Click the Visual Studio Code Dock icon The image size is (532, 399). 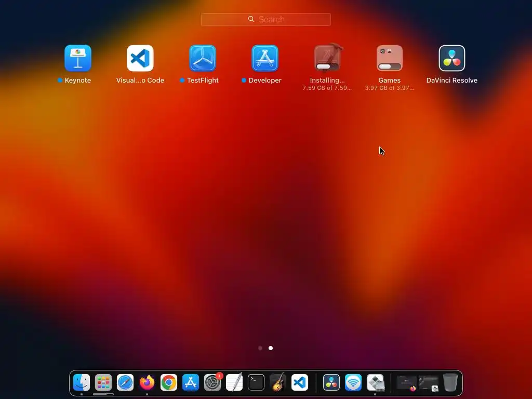tap(300, 383)
